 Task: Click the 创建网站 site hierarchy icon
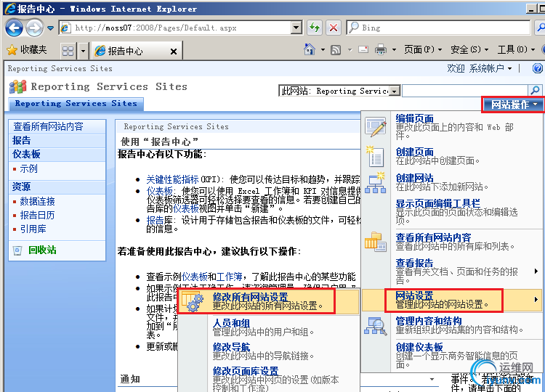tap(376, 182)
